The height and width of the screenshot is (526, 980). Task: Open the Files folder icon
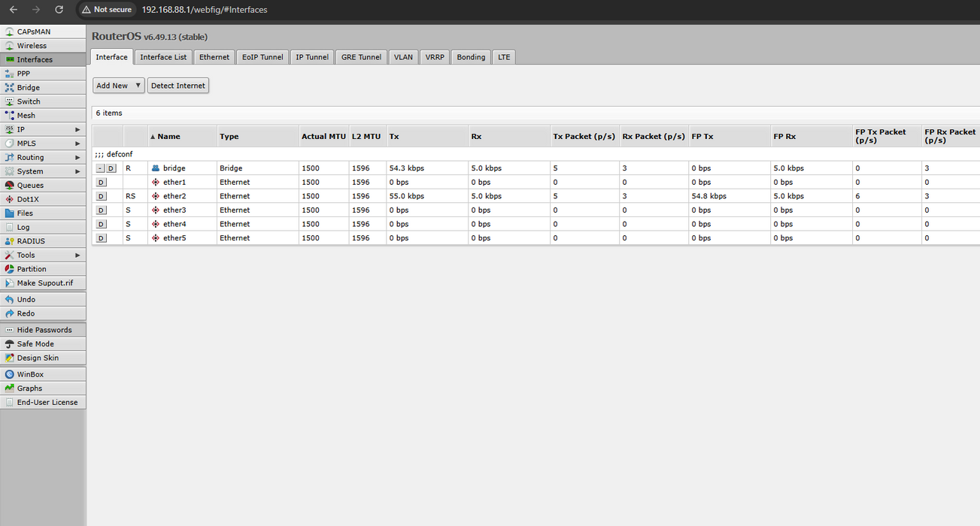(9, 213)
